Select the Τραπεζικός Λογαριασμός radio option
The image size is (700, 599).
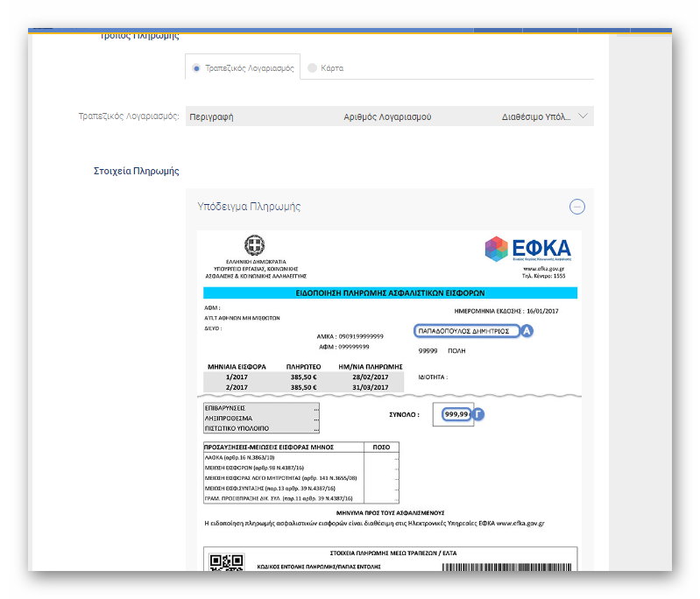(196, 67)
